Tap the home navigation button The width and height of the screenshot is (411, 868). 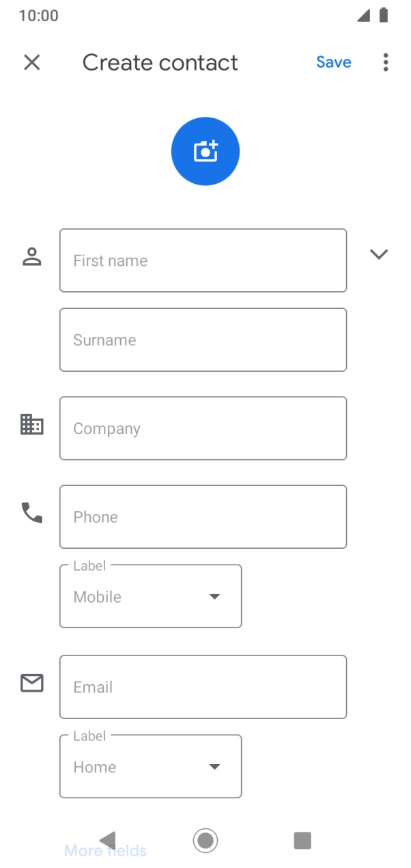205,840
